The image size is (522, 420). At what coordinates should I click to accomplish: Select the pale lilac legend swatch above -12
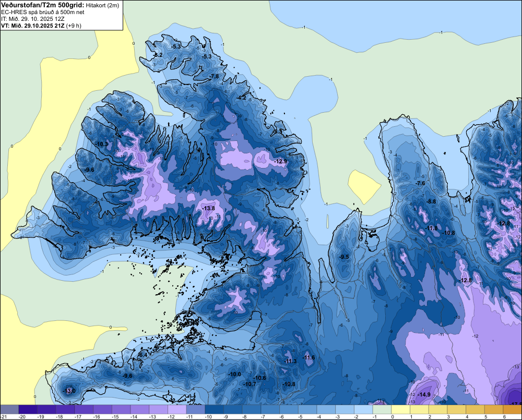pos(177,409)
